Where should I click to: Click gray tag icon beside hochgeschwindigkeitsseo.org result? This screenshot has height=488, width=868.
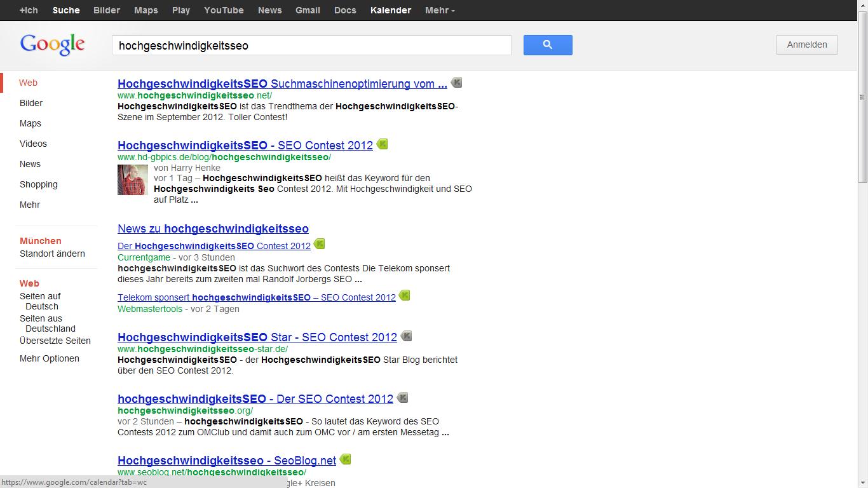[402, 398]
